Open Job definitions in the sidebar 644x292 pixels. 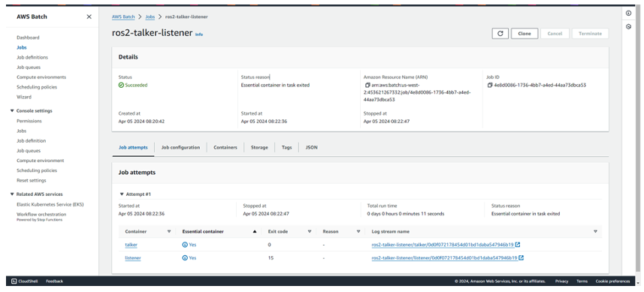[32, 57]
